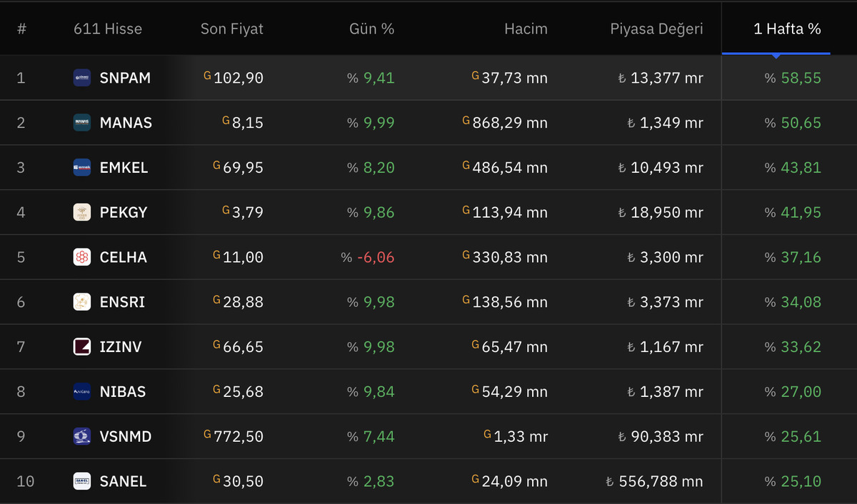
Task: Click the # rank column header
Action: point(21,29)
